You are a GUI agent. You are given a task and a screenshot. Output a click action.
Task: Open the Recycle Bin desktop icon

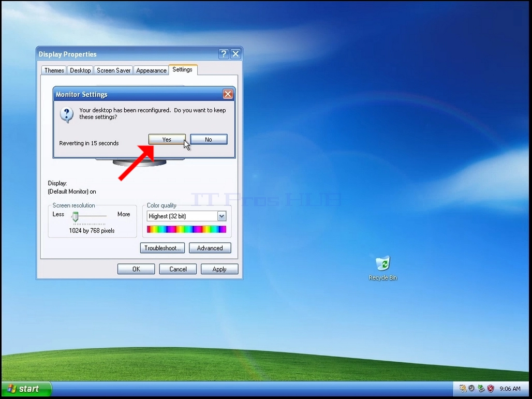tap(383, 268)
